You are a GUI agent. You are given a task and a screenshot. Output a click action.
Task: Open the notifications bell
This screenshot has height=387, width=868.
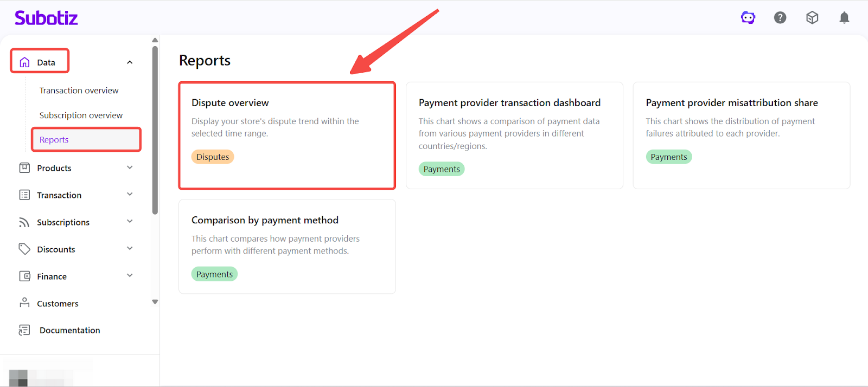click(x=844, y=18)
